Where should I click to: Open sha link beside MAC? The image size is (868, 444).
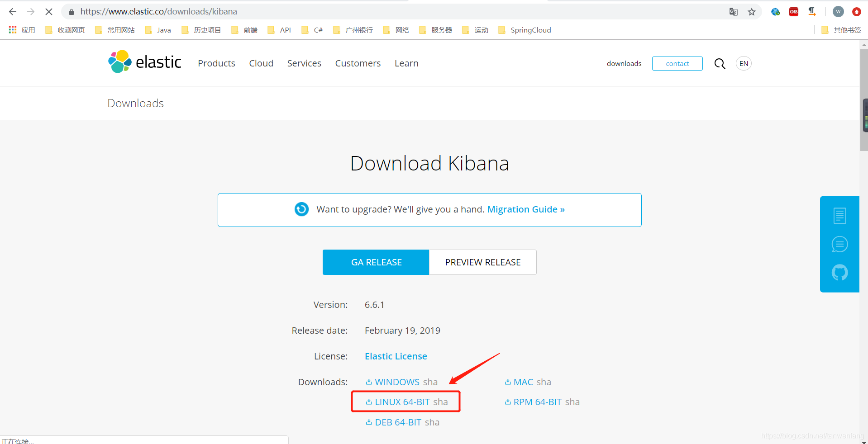click(x=544, y=382)
